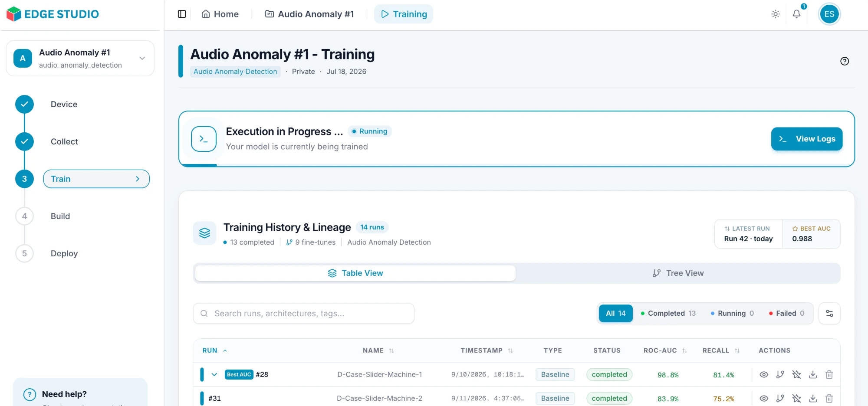Screen dimensions: 868x406
Task: Toggle the sidebar panel icon
Action: [x=182, y=14]
